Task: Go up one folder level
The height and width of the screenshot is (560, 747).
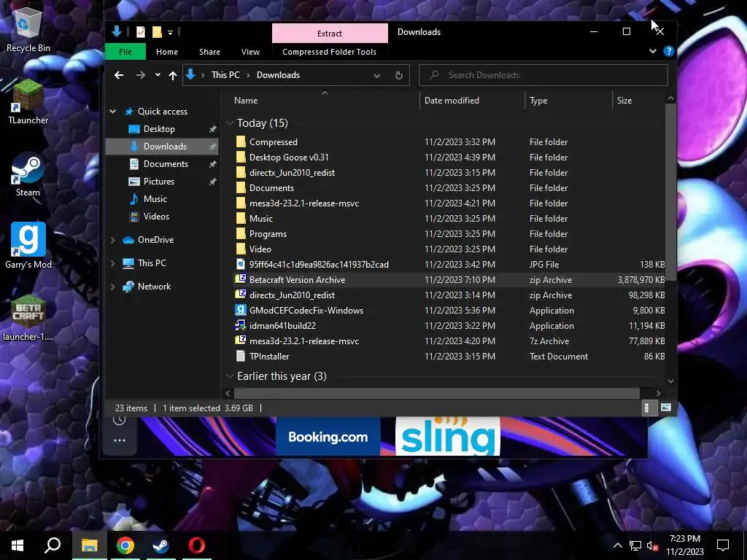Action: pyautogui.click(x=173, y=75)
